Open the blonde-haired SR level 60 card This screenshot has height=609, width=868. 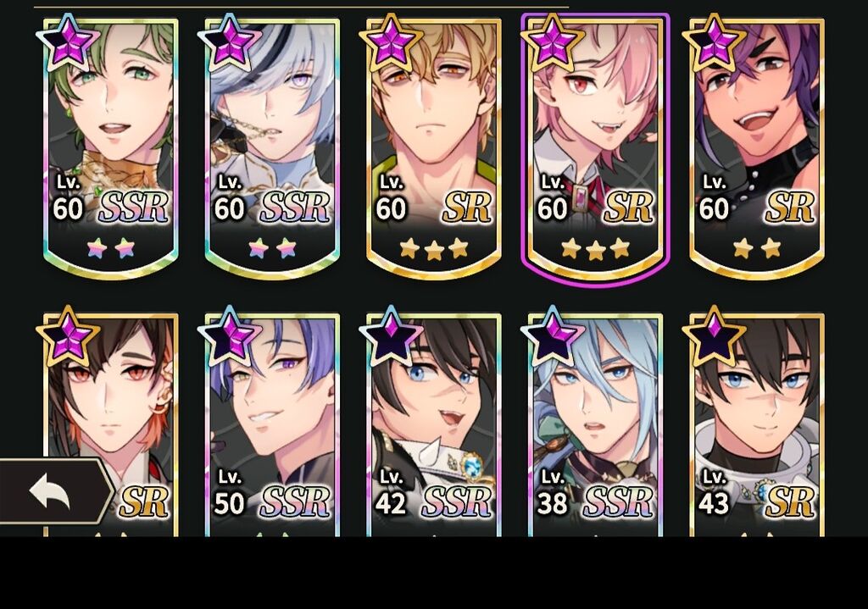point(434,147)
